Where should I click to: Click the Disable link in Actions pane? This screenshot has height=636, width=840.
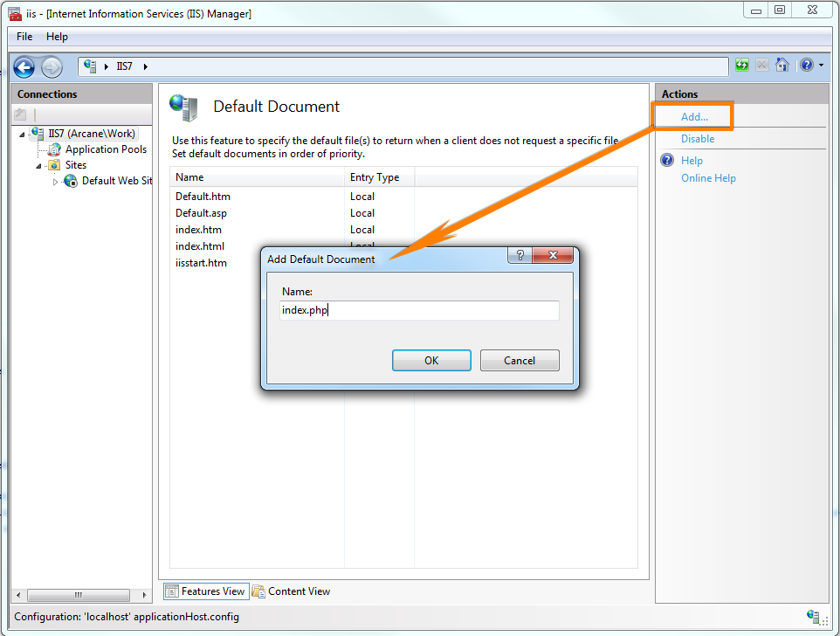tap(698, 139)
